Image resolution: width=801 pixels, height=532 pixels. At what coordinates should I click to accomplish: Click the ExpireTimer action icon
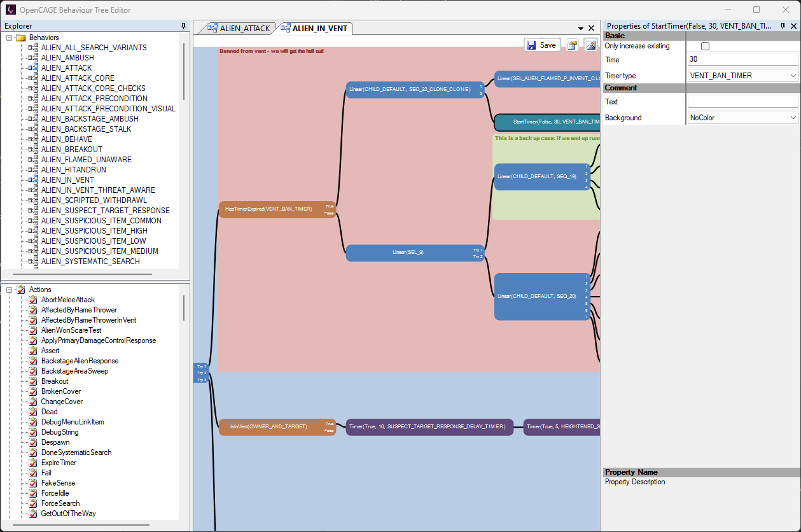(x=34, y=463)
